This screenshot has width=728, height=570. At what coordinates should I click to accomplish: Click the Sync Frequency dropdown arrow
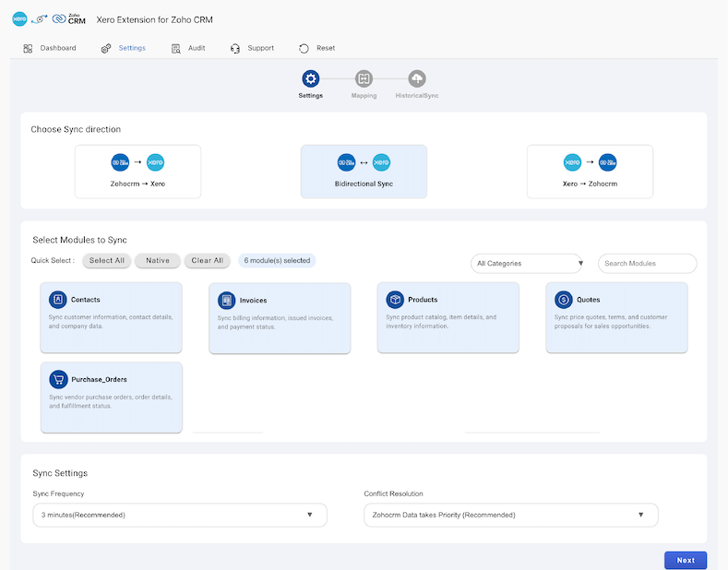point(310,515)
